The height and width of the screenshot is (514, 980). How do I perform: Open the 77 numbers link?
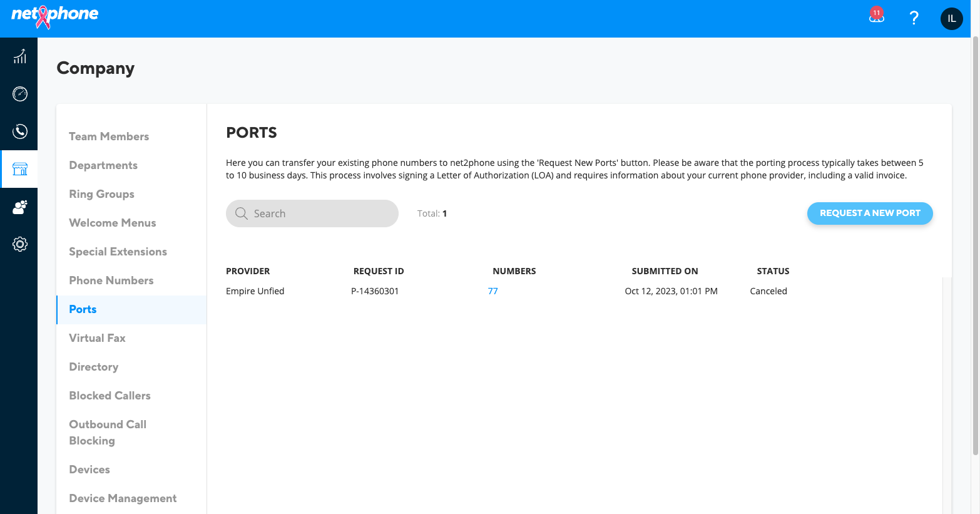493,291
